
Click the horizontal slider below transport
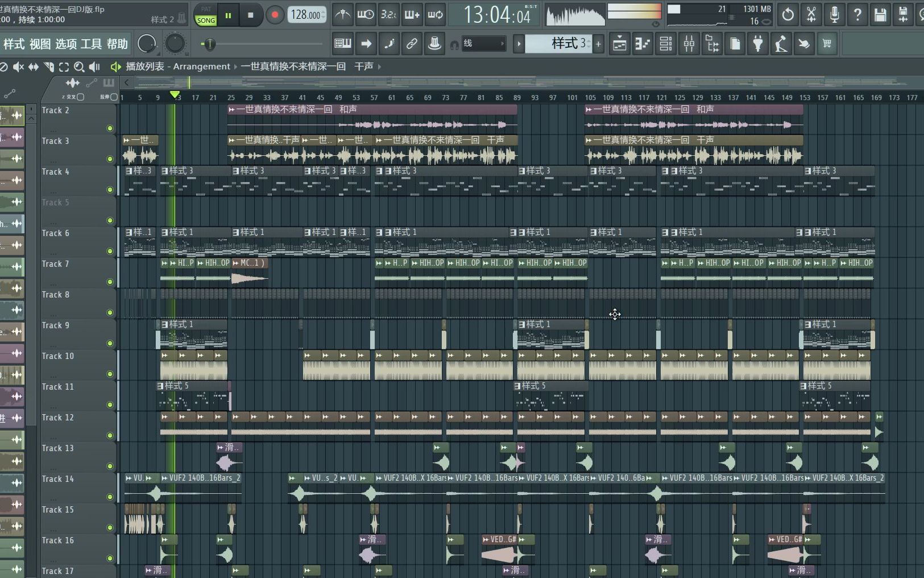tap(262, 44)
